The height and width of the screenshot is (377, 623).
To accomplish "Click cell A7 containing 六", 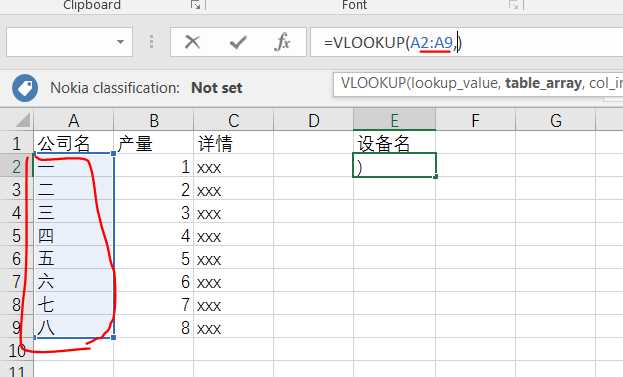I will (74, 281).
